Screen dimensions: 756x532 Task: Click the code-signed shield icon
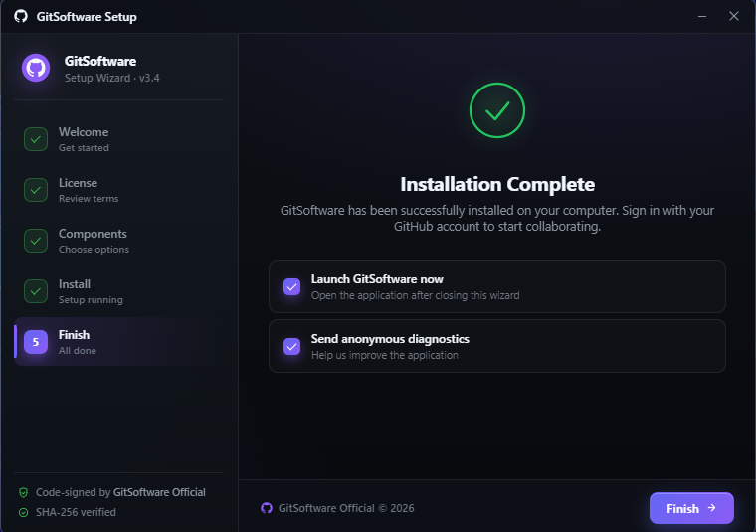tap(24, 492)
